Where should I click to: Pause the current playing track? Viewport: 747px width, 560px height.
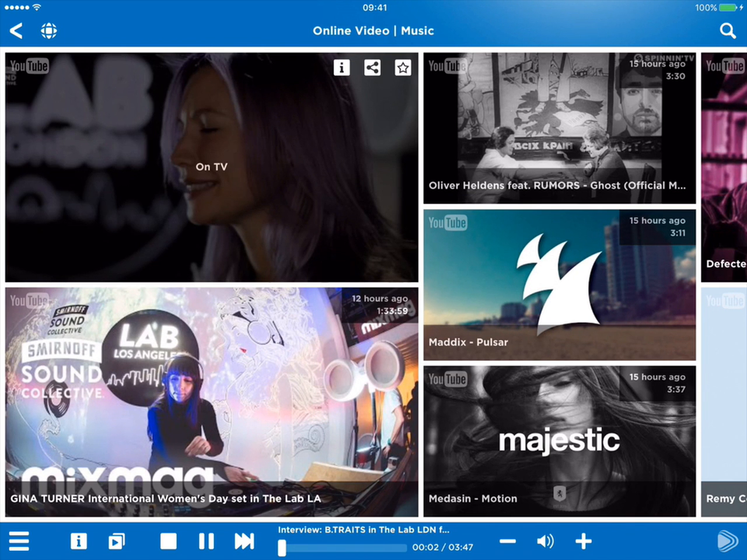(x=206, y=541)
